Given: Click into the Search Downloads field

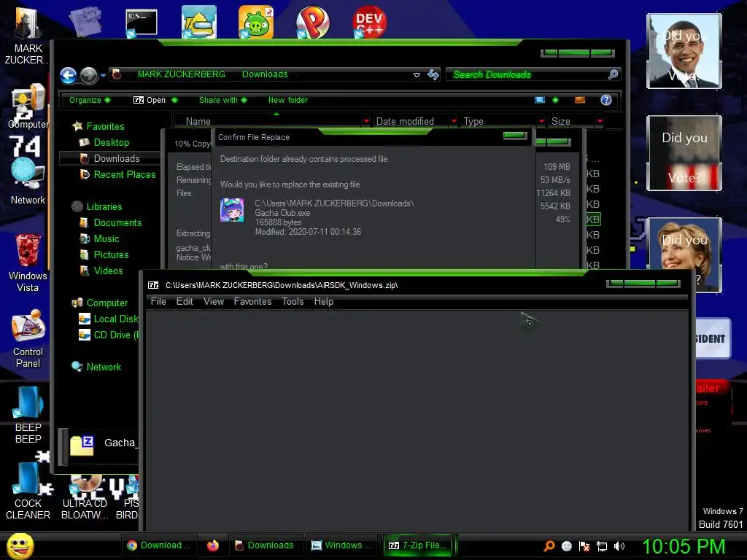Looking at the screenshot, I should (x=528, y=75).
